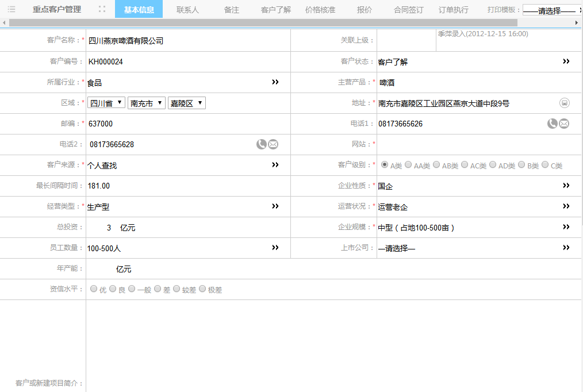Click the grid dots icon after 重点客户管理
Viewport: 583px width, 392px height.
102,9
